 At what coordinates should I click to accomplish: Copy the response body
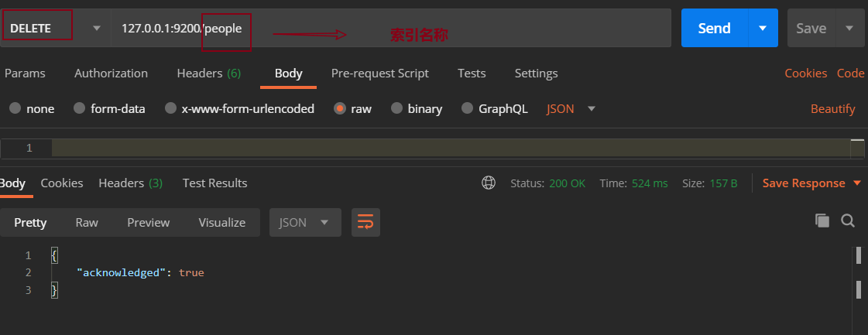point(822,221)
